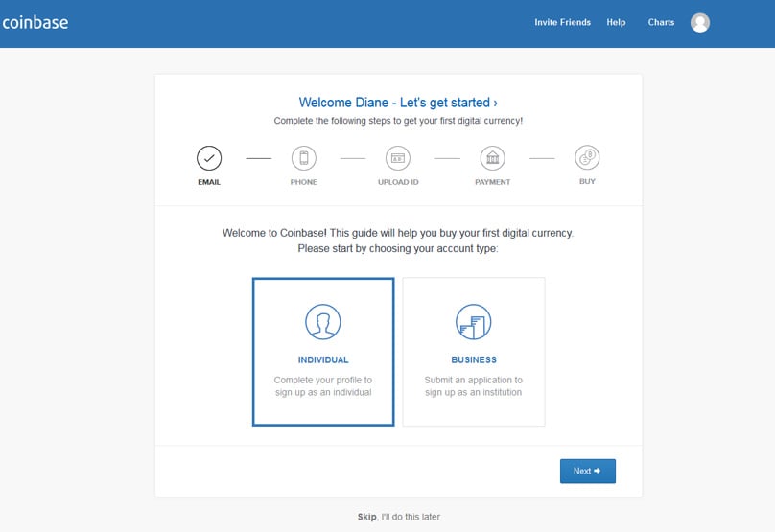Click the Individual person silhouette icon
This screenshot has width=775, height=532.
point(323,321)
